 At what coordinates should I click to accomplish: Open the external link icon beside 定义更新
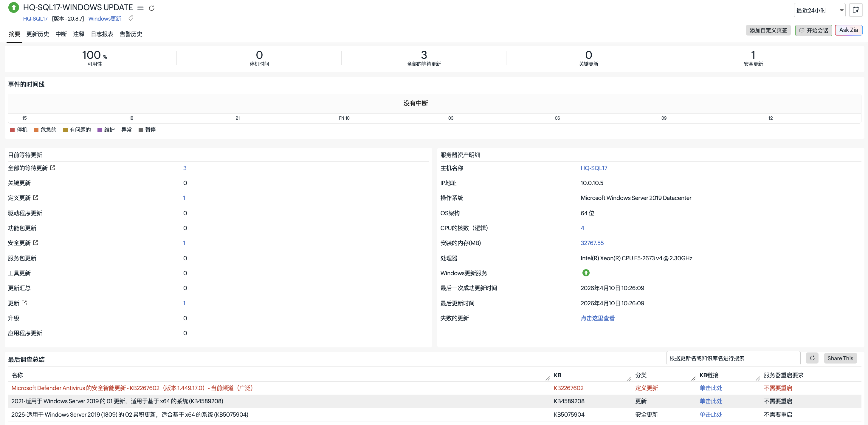coord(36,198)
